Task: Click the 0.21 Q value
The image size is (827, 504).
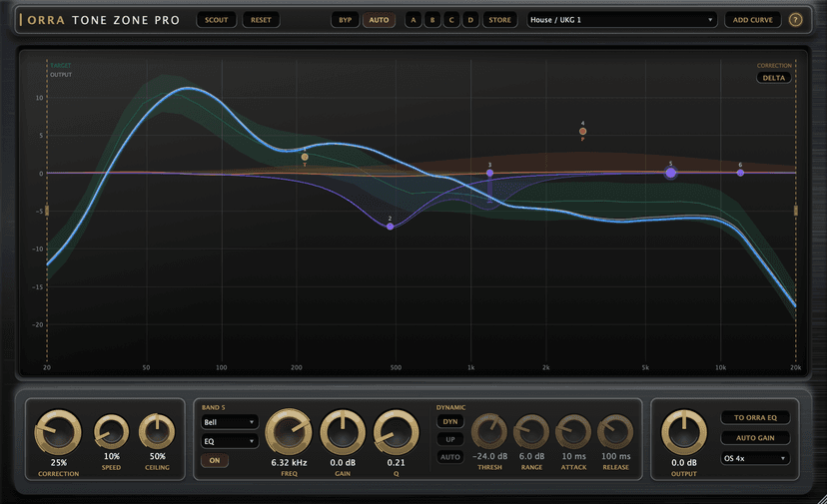Action: tap(397, 462)
